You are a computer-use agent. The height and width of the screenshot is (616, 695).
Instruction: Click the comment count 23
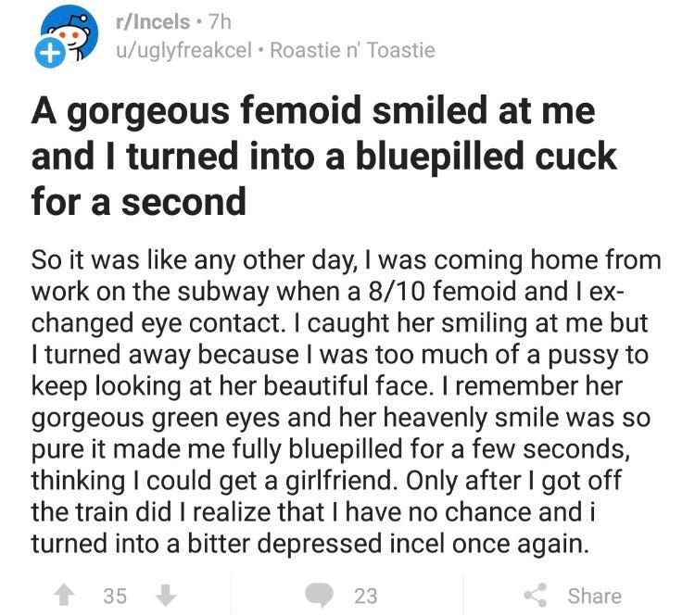point(365,596)
